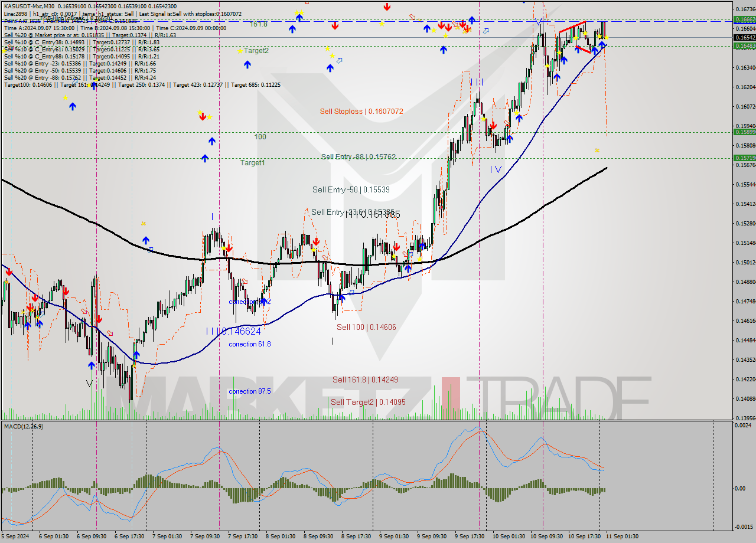
Task: Click the 0.15016 price axis label
Action: coord(746,262)
